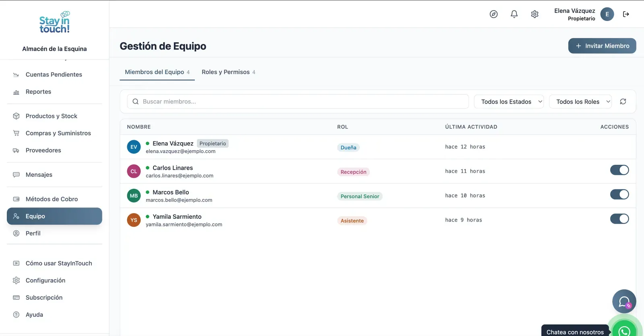644x336 pixels.
Task: Click Chatea con nosotros label
Action: [575, 332]
